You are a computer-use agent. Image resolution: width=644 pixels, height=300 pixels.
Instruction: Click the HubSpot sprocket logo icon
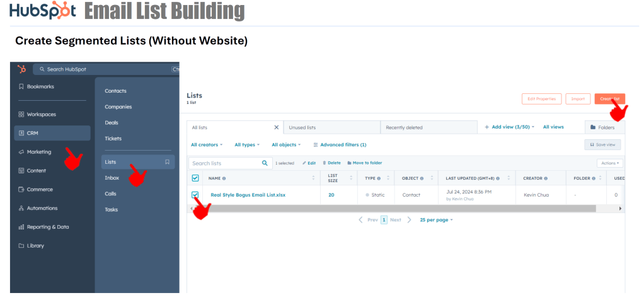click(x=21, y=69)
